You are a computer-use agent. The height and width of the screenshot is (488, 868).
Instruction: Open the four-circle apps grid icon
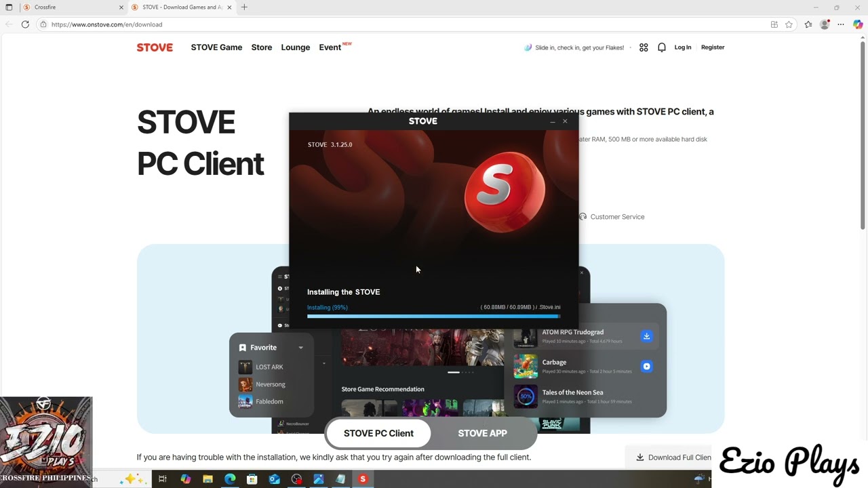coord(644,47)
